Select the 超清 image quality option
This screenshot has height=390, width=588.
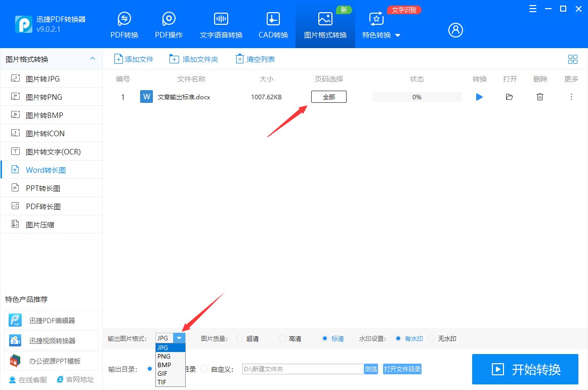tap(239, 338)
